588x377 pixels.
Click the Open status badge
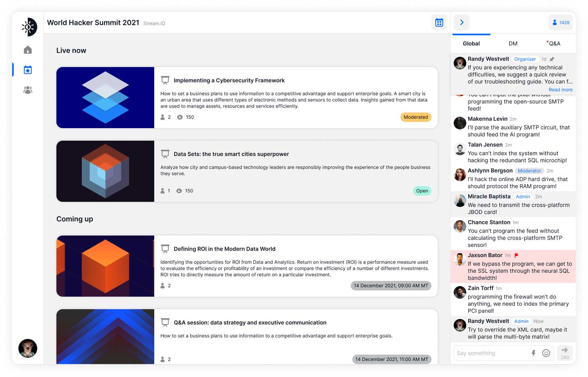[x=422, y=191]
